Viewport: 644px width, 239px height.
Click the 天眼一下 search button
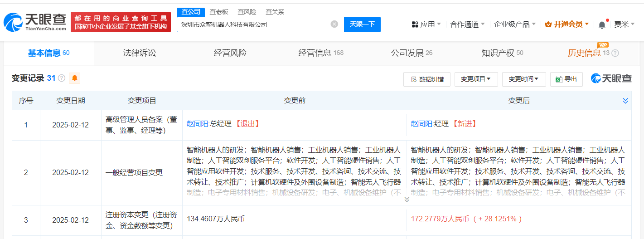tap(362, 24)
